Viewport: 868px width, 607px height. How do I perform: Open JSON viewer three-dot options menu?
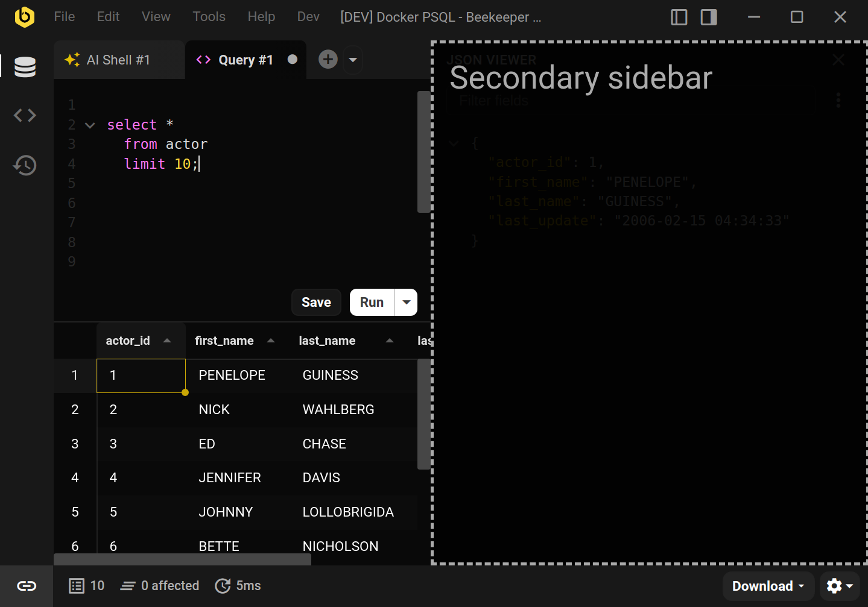(x=838, y=101)
